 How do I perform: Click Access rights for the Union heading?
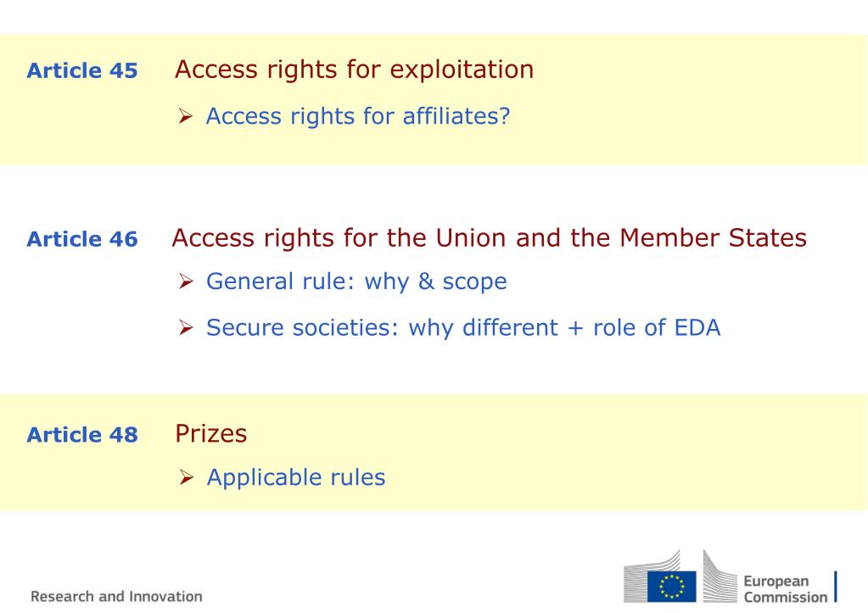click(490, 238)
